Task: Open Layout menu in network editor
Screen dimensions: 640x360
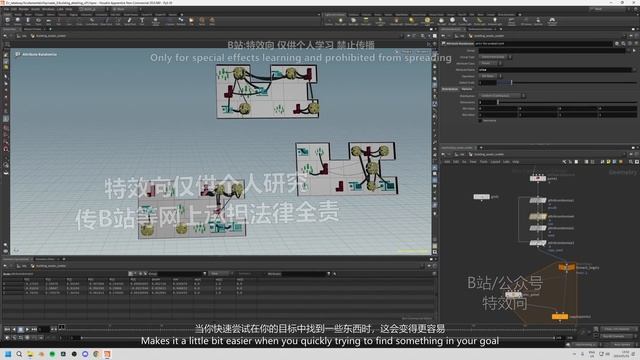Action: (x=495, y=162)
